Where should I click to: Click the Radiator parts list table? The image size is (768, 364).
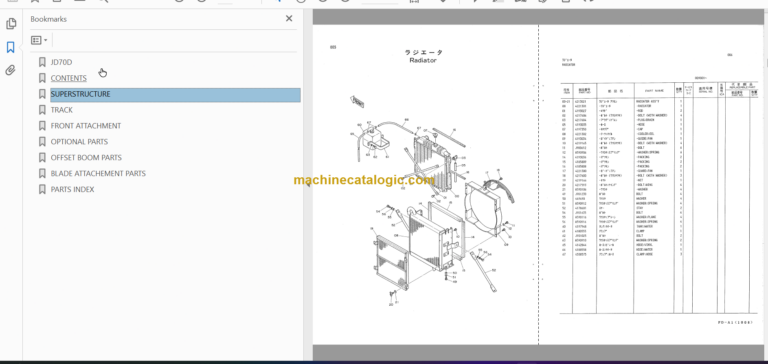pos(659,198)
